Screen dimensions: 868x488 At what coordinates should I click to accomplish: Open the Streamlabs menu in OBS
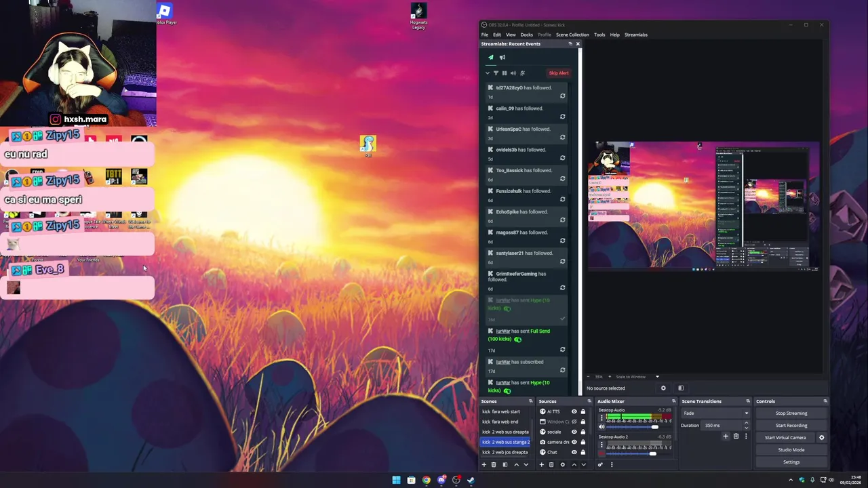click(x=636, y=35)
